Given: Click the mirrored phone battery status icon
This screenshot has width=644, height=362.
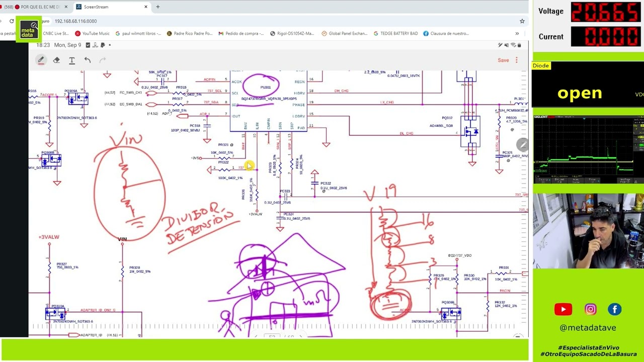Looking at the screenshot, I should pos(519,45).
